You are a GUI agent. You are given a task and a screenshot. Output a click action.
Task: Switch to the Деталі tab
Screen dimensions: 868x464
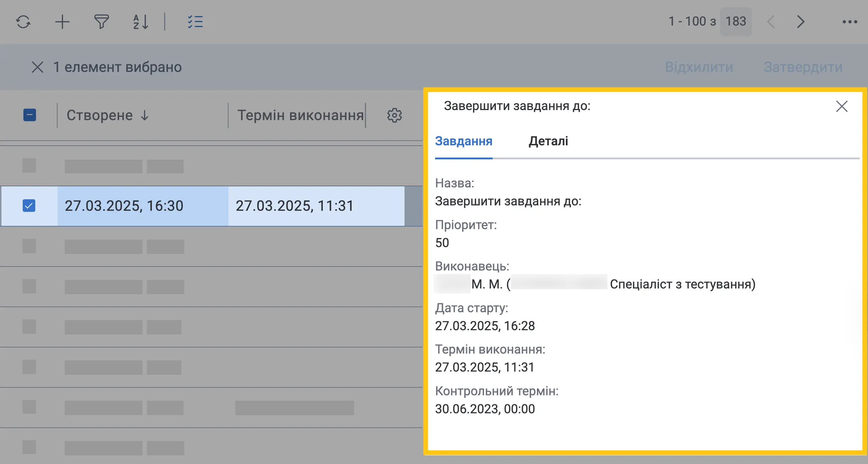548,141
